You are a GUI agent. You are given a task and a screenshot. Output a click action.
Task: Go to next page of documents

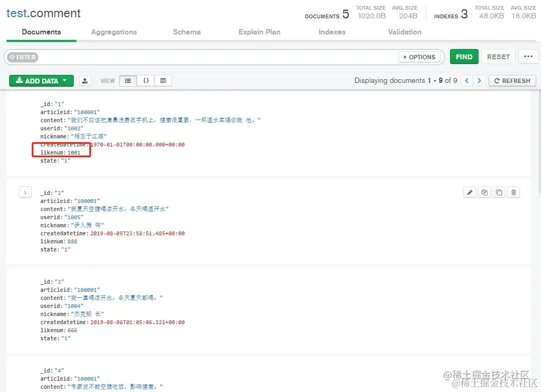click(x=479, y=81)
